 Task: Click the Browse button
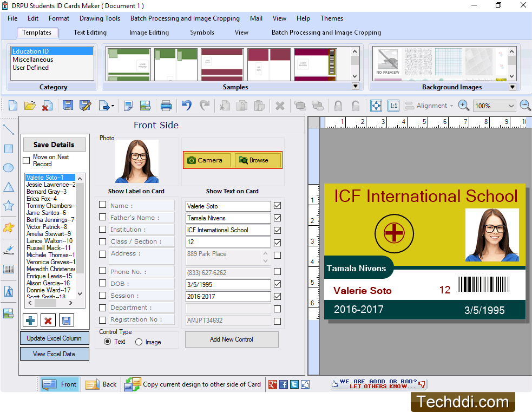click(x=258, y=160)
